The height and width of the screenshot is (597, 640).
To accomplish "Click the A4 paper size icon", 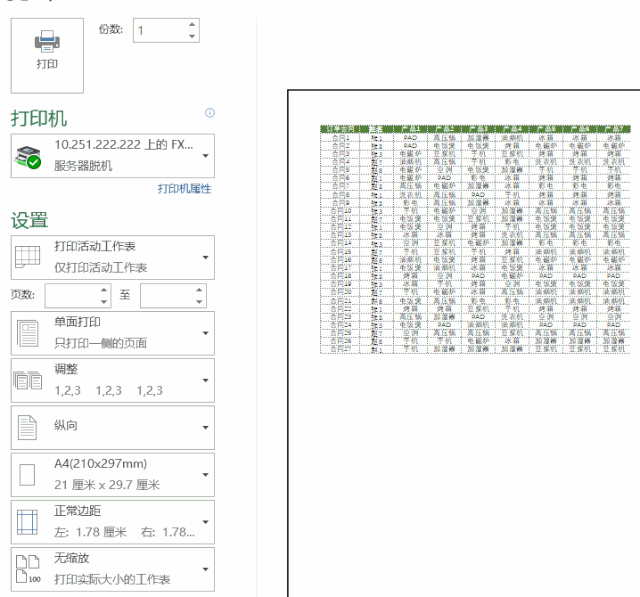I will [x=27, y=475].
